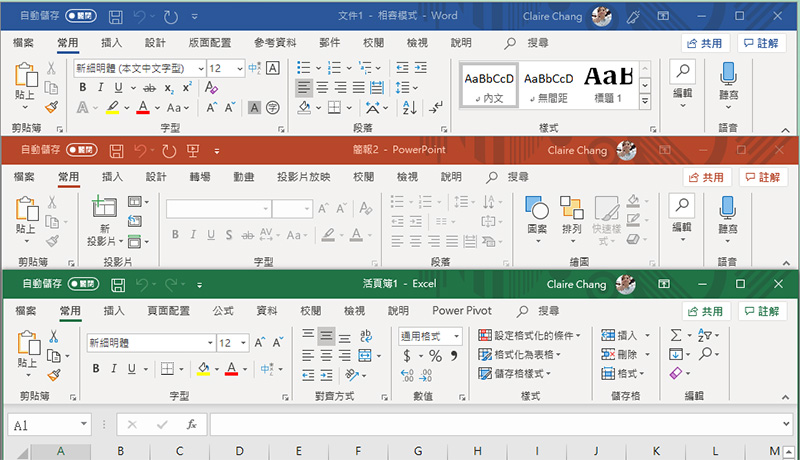Increase indent in Word ribbon

coord(420,68)
